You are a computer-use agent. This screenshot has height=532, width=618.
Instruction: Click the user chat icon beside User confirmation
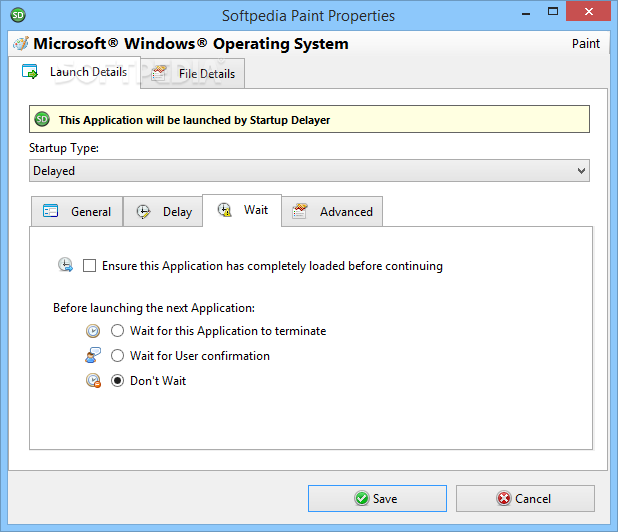pyautogui.click(x=93, y=355)
